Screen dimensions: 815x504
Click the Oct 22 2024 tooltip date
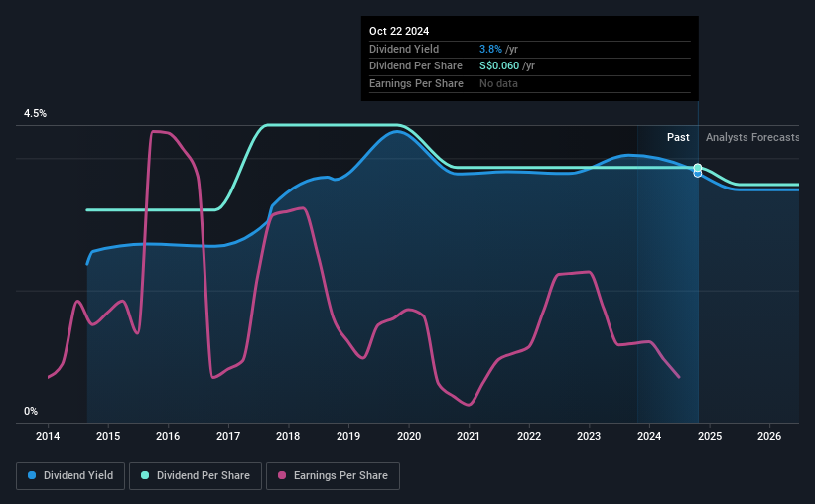click(399, 31)
